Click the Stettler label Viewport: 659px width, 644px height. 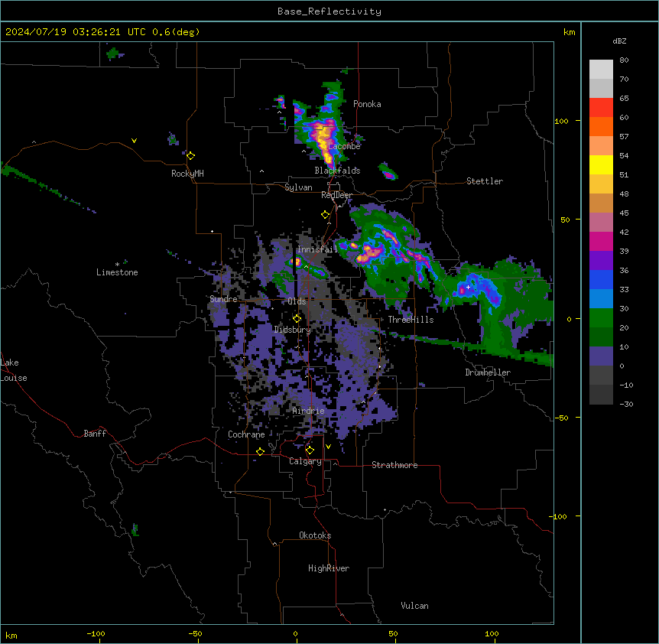[485, 181]
